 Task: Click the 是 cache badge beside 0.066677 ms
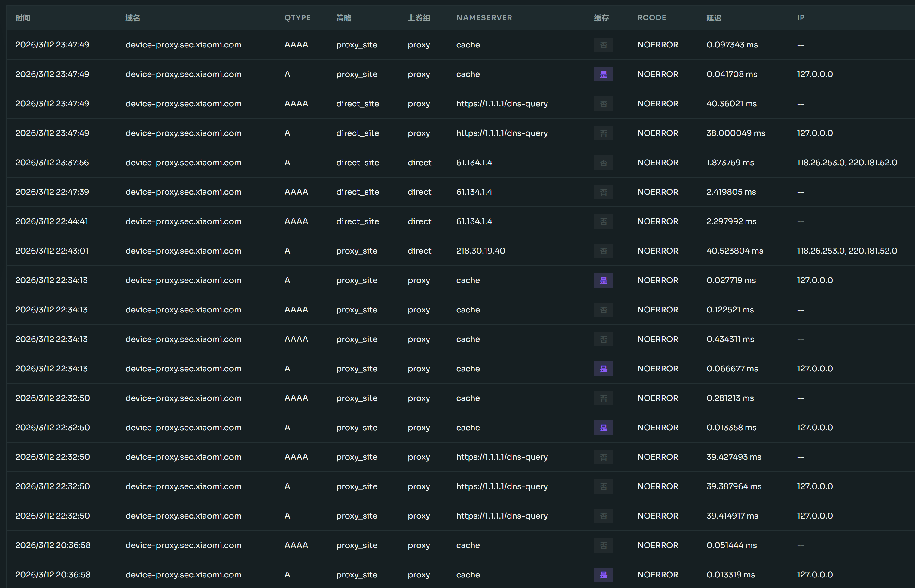[x=603, y=368]
